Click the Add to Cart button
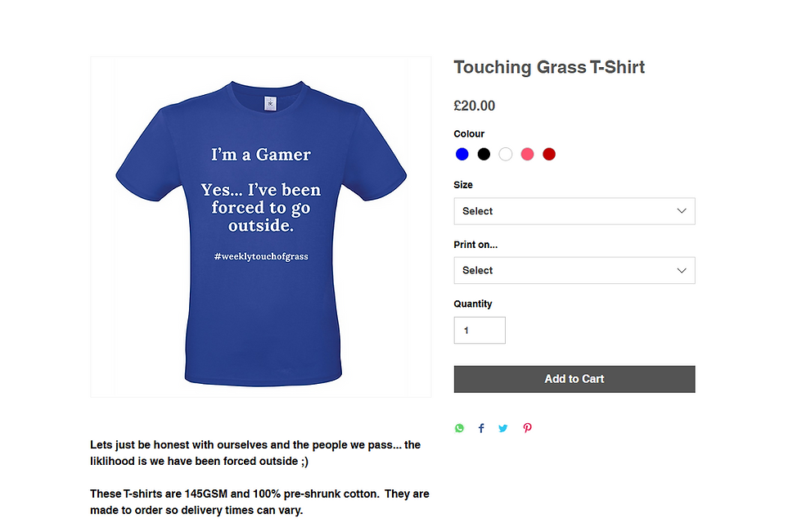 [574, 379]
